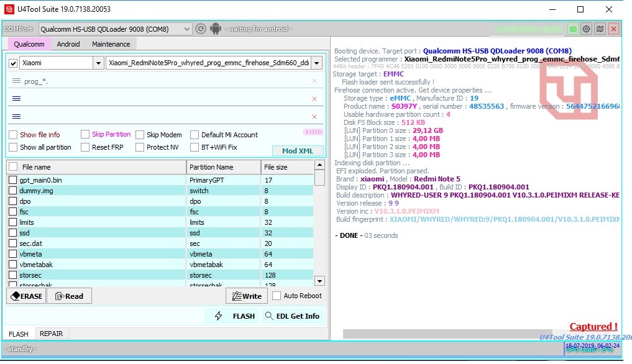Enable Show file info
The height and width of the screenshot is (364, 632).
(x=13, y=135)
